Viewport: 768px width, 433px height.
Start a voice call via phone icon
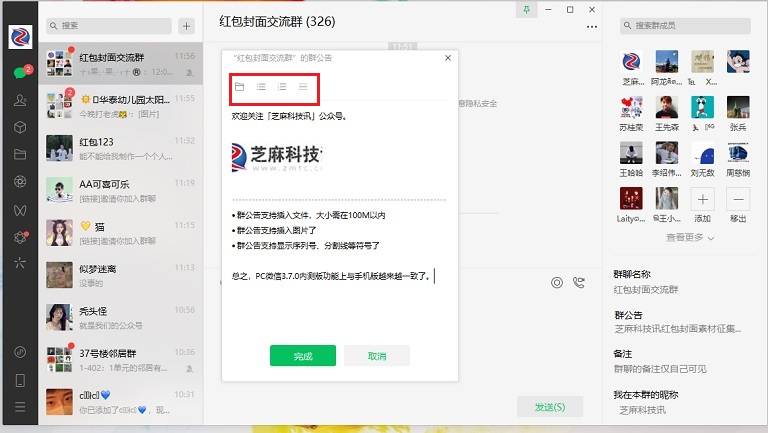click(x=579, y=283)
